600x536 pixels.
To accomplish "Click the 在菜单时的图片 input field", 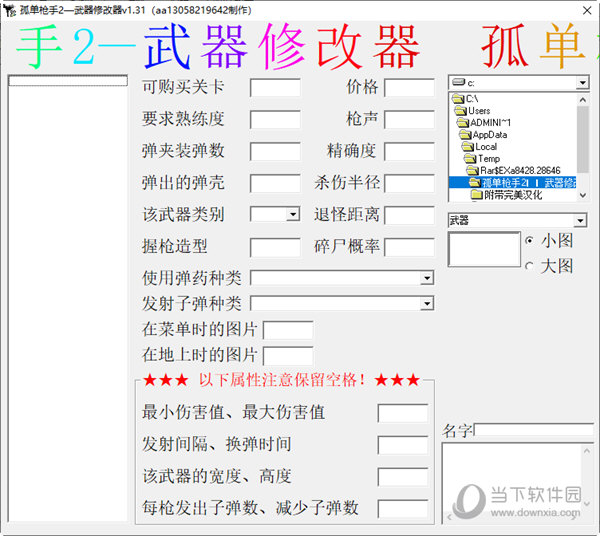I will point(288,330).
